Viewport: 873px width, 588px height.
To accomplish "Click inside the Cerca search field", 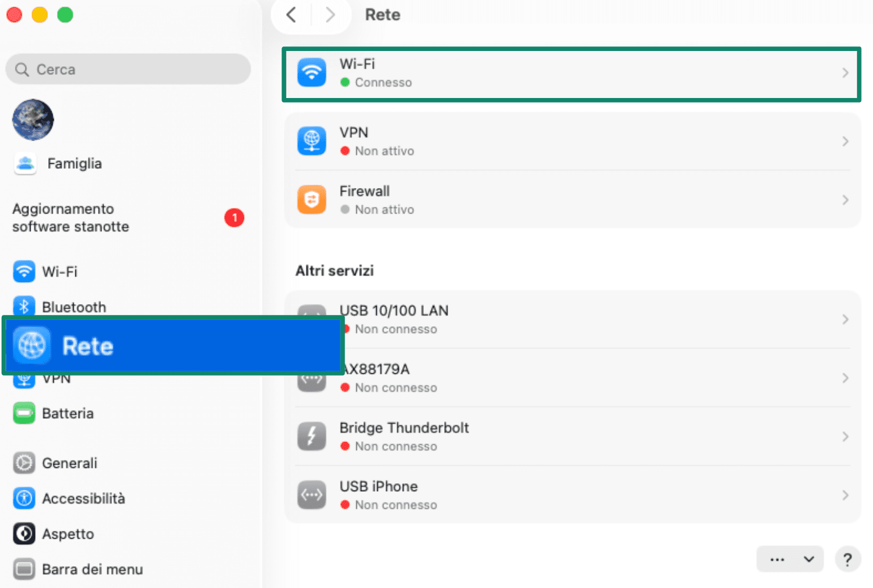I will click(128, 69).
